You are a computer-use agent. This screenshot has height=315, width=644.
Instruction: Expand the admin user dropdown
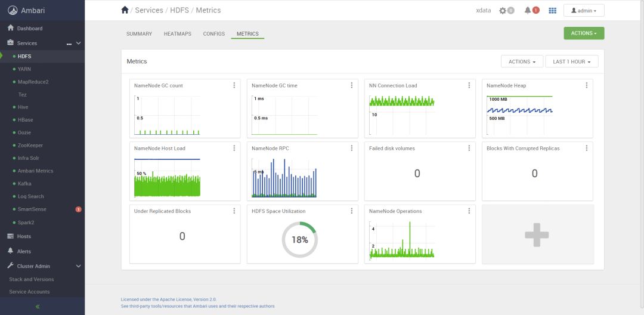(x=584, y=11)
